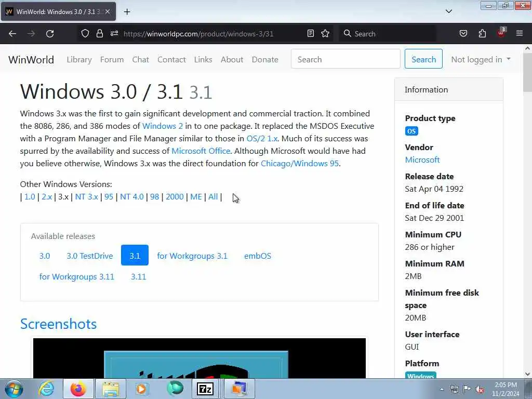Viewport: 532px width, 399px height.
Task: Open the Not logged in dropdown
Action: [x=481, y=59]
